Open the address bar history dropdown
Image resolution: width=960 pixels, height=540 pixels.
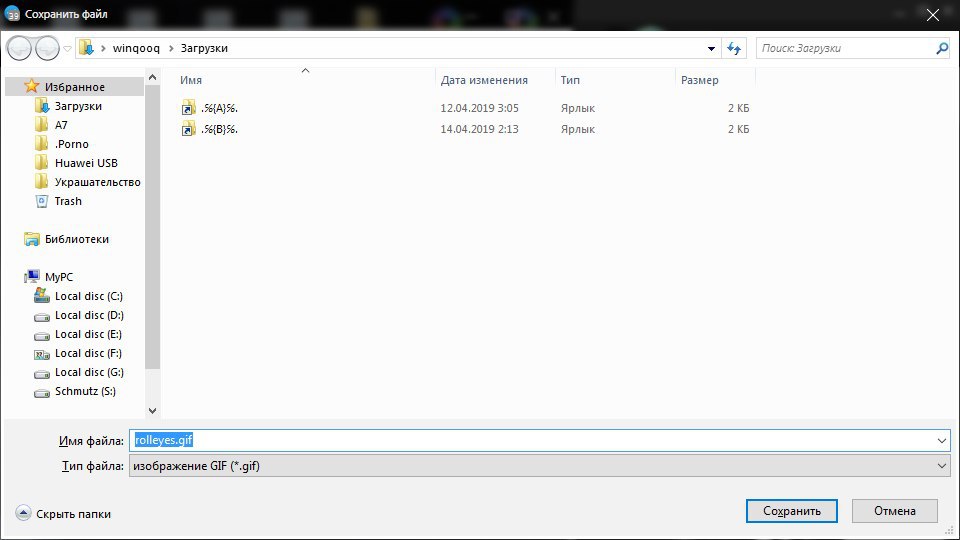[711, 48]
